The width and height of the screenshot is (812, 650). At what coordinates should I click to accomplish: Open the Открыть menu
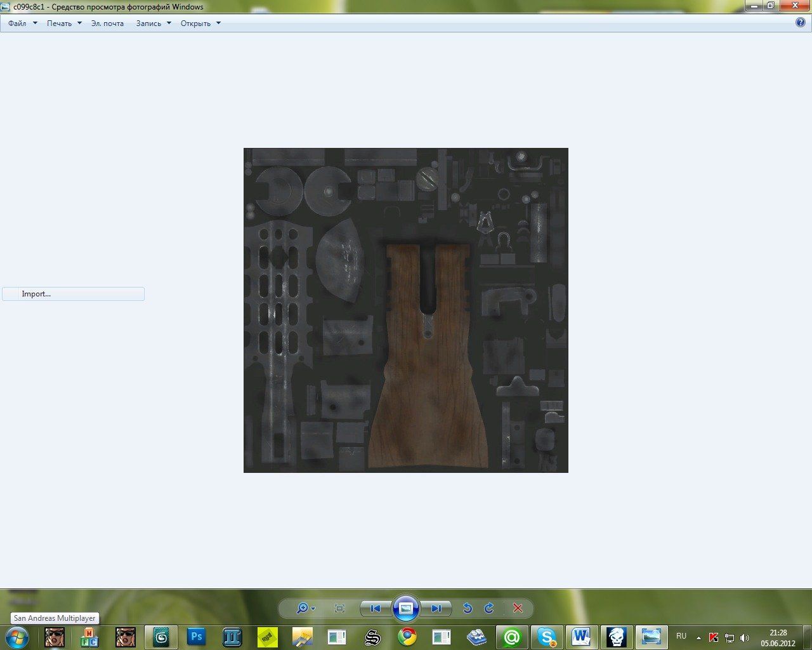195,23
